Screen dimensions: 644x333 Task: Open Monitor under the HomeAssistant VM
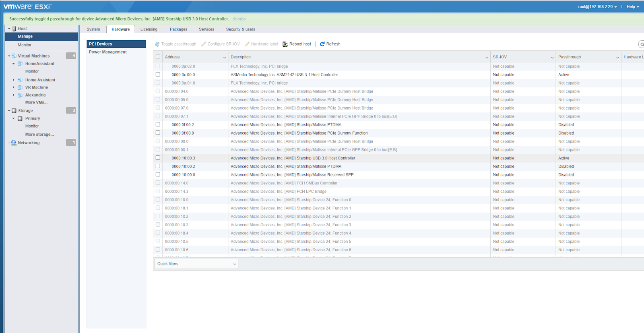pos(32,71)
